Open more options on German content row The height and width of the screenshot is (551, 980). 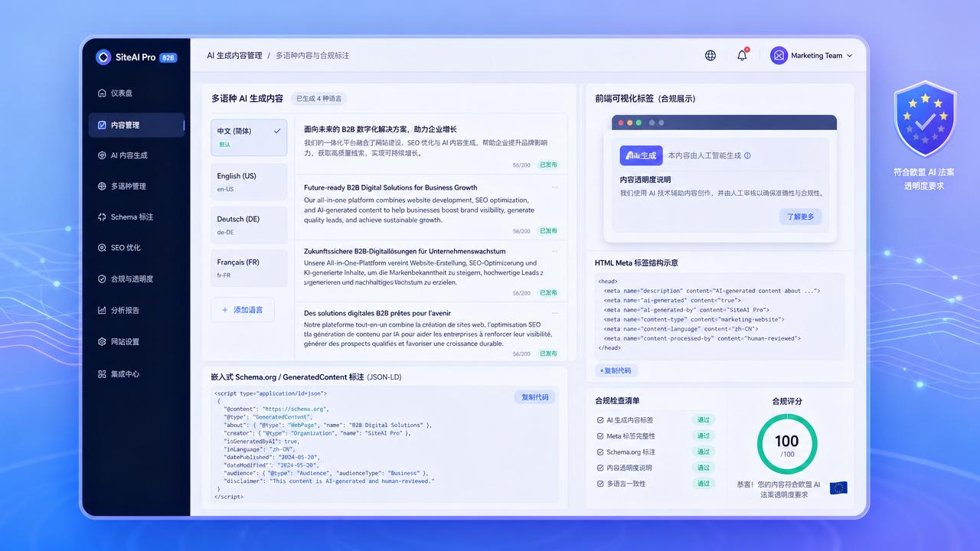point(555,250)
